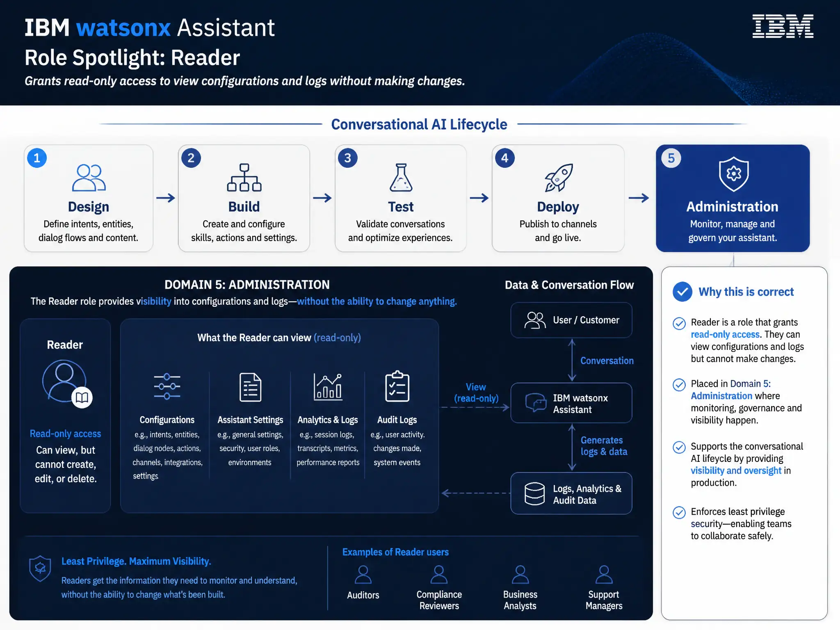Click 'without the ability to change anything.' text
840x630 pixels.
tap(377, 301)
